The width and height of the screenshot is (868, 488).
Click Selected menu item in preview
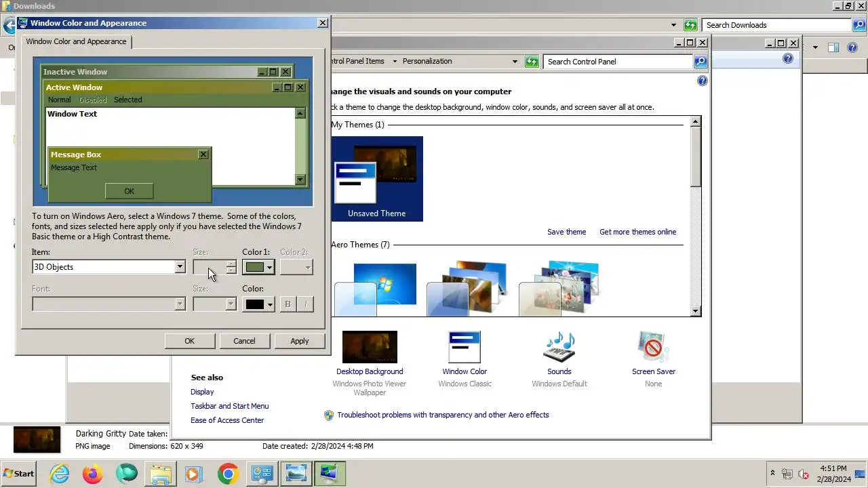[x=128, y=100]
